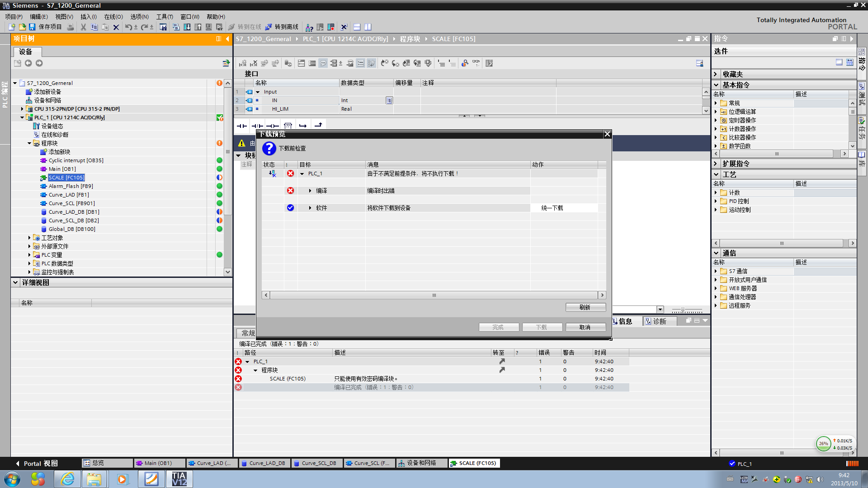The height and width of the screenshot is (488, 868).
Task: Select Main [OB1] block in project tree
Action: coord(62,169)
